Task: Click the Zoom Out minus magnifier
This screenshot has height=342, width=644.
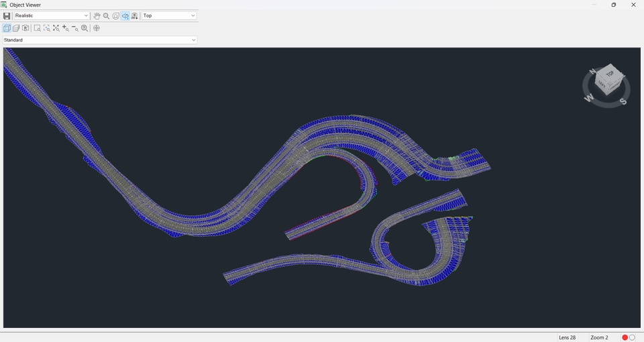Action: point(74,28)
